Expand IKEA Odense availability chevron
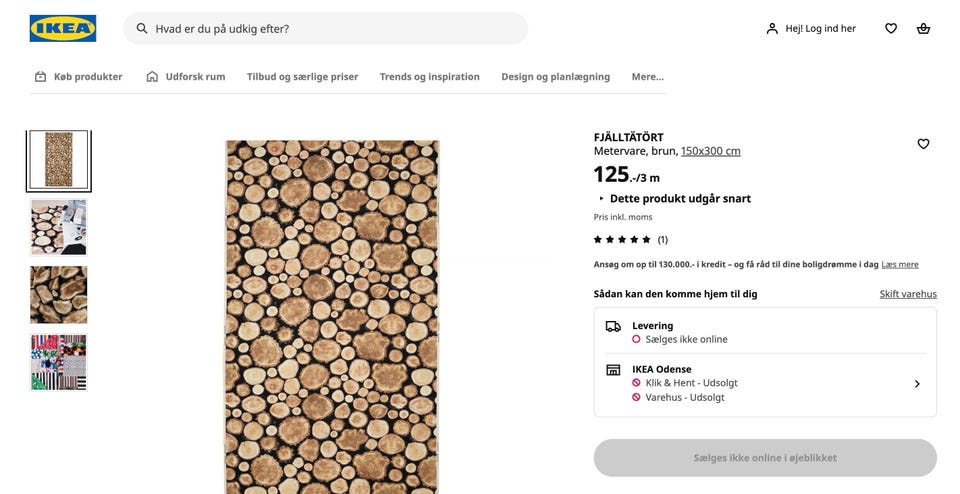This screenshot has height=494, width=960. (917, 383)
